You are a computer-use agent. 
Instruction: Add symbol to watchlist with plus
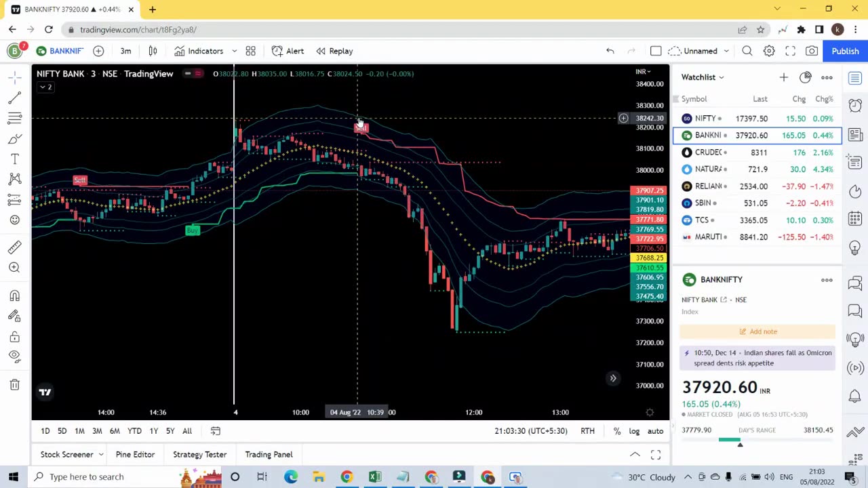coord(783,77)
